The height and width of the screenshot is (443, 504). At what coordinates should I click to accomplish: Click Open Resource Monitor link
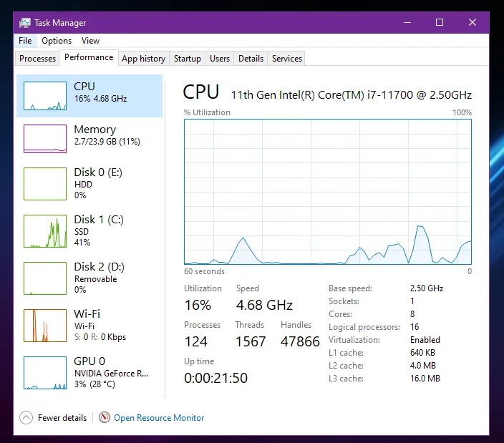pyautogui.click(x=159, y=418)
